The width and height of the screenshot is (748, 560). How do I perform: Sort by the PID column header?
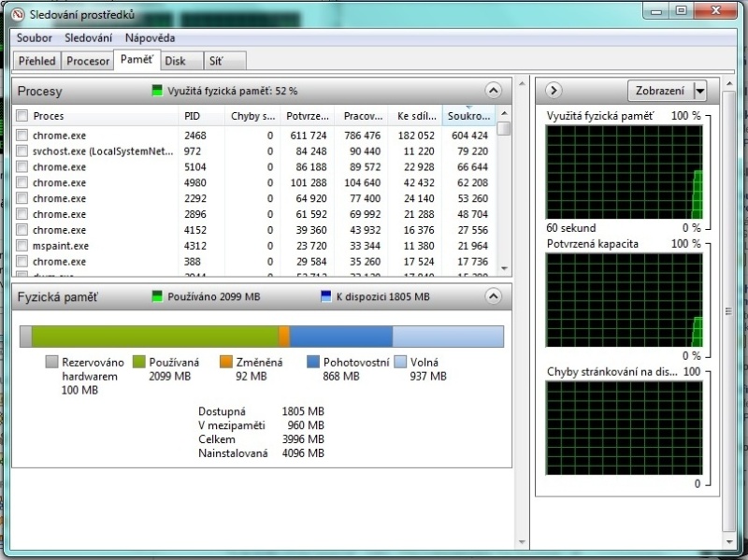click(x=201, y=116)
